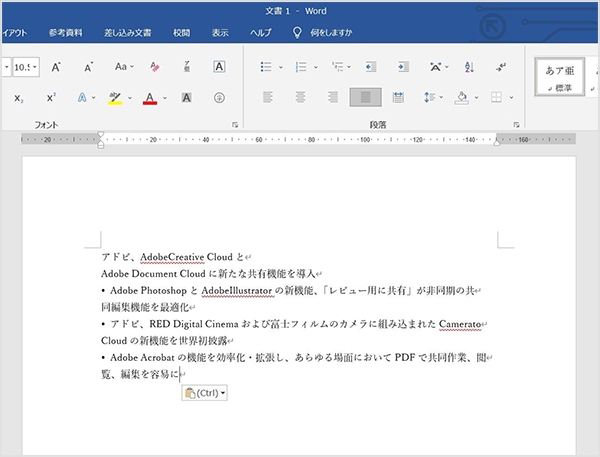Expand the text effects dropdown arrow
The height and width of the screenshot is (457, 600).
[x=93, y=98]
